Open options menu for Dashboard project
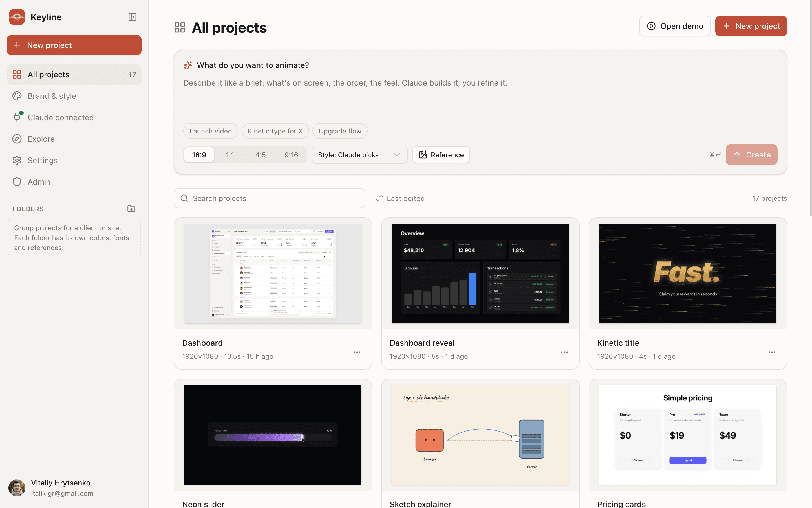The image size is (812, 508). pyautogui.click(x=357, y=352)
